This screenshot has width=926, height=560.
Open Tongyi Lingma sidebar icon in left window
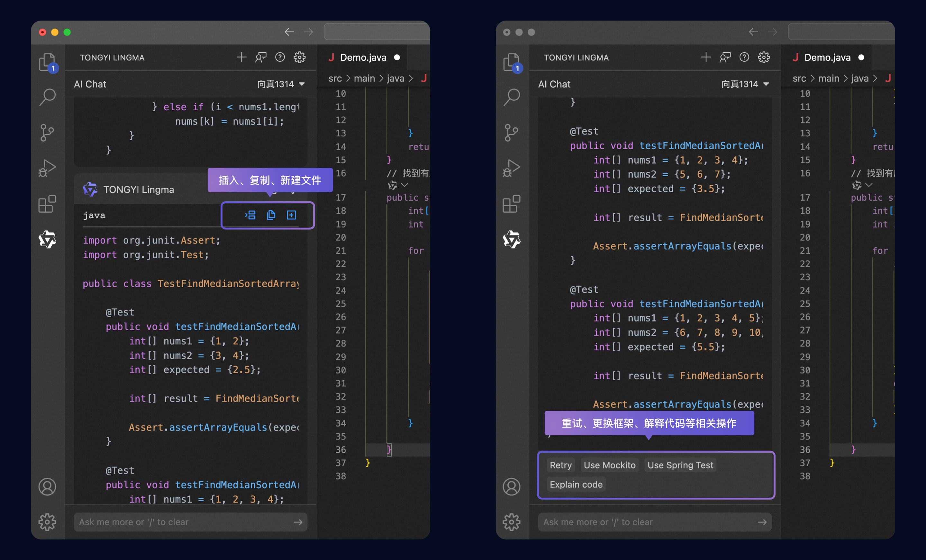coord(47,239)
